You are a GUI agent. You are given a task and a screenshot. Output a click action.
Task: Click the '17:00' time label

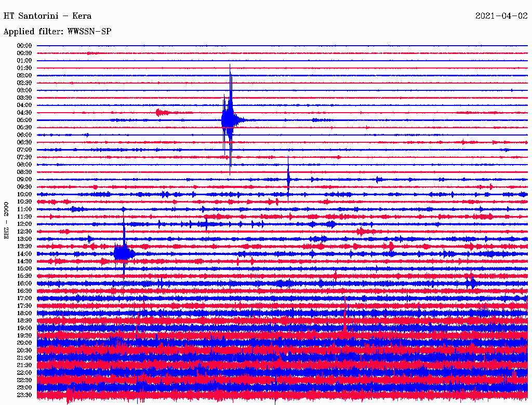[x=24, y=298]
